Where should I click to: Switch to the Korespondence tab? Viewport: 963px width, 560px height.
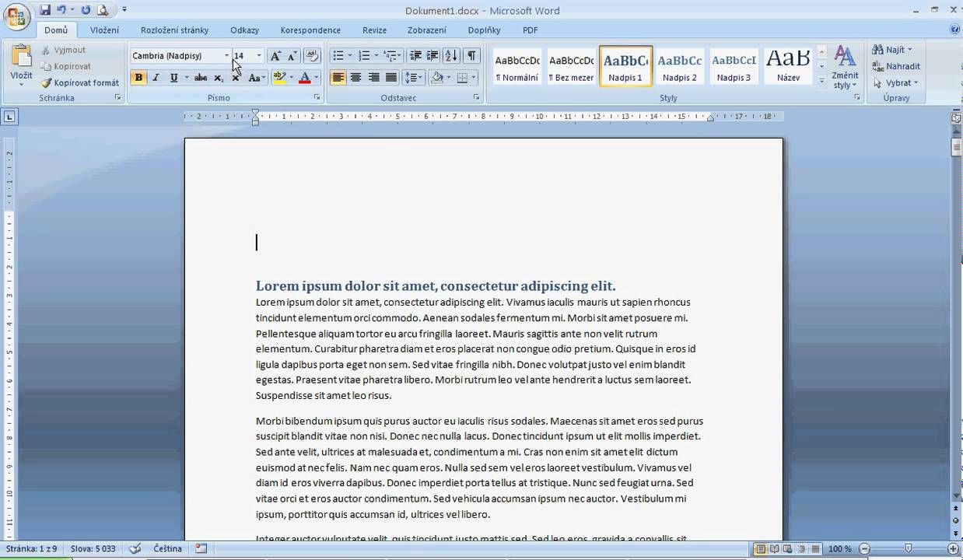click(310, 30)
